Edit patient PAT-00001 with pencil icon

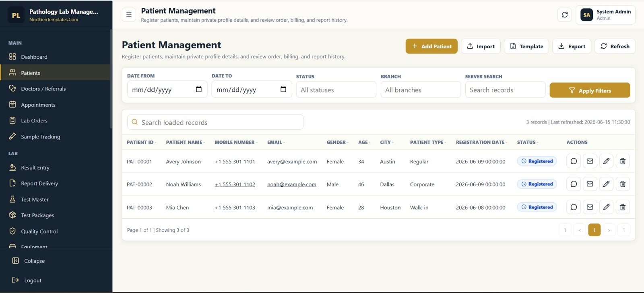[606, 161]
